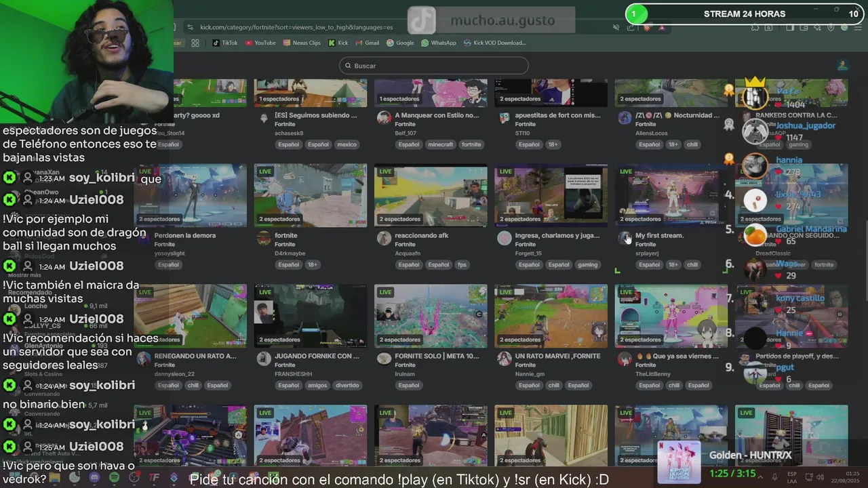Open the dennysleon_22 channel name
Viewport: 868px width, 488px height.
click(x=174, y=374)
